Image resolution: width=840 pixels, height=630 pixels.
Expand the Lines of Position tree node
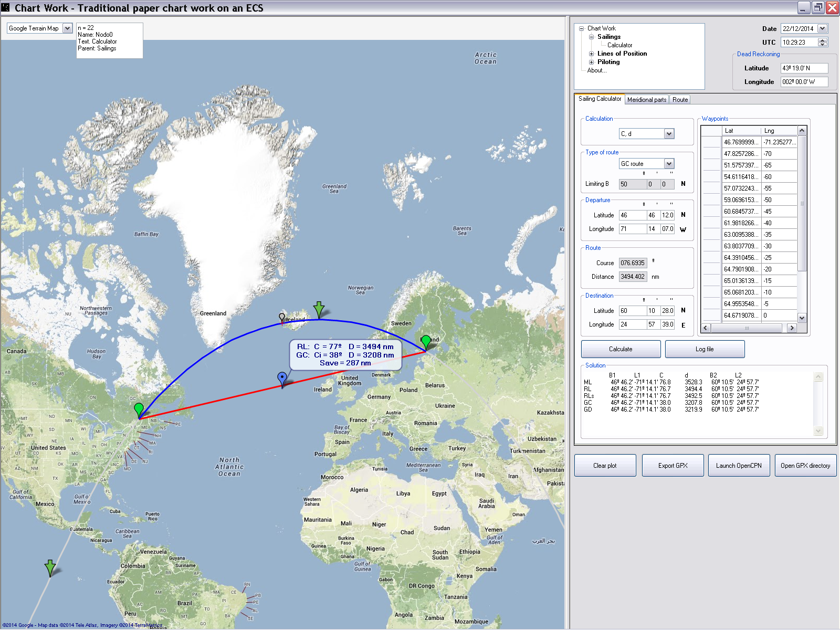coord(591,54)
